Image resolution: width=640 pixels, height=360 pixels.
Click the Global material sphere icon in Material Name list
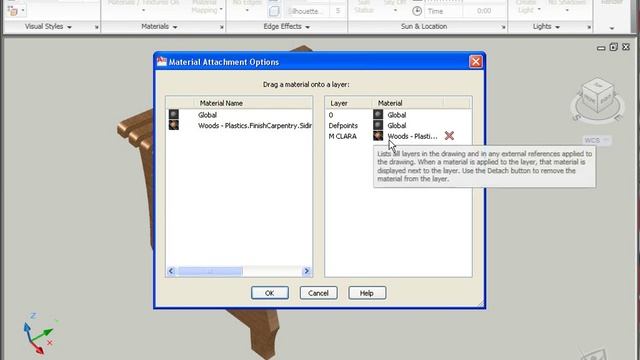pyautogui.click(x=174, y=114)
